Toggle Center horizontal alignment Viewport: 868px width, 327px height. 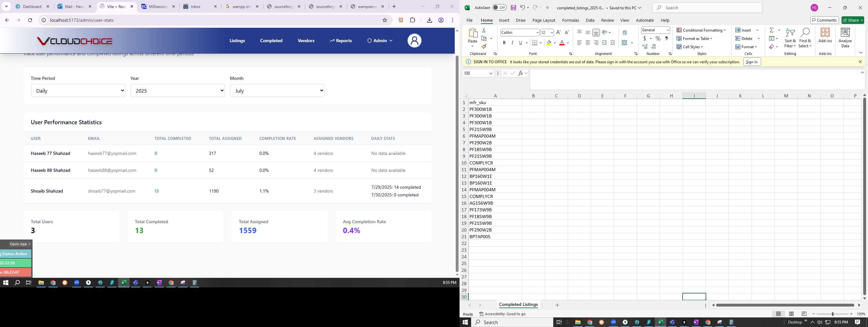tap(587, 43)
